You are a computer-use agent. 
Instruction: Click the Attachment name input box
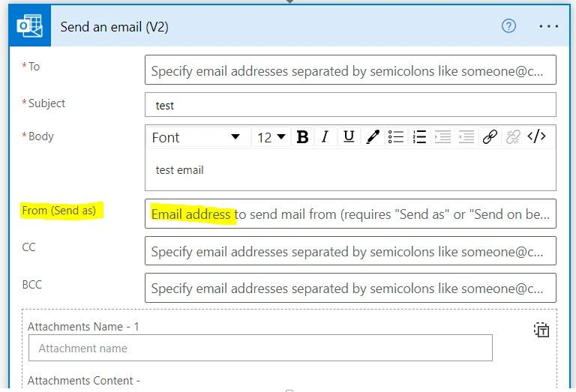[x=260, y=348]
